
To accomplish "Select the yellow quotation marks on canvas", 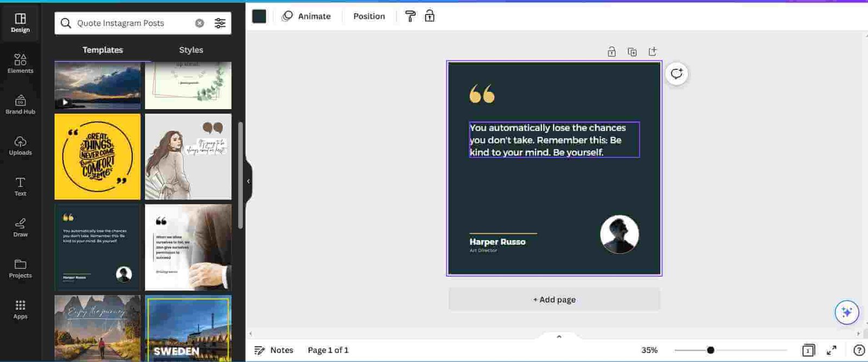I will 482,93.
